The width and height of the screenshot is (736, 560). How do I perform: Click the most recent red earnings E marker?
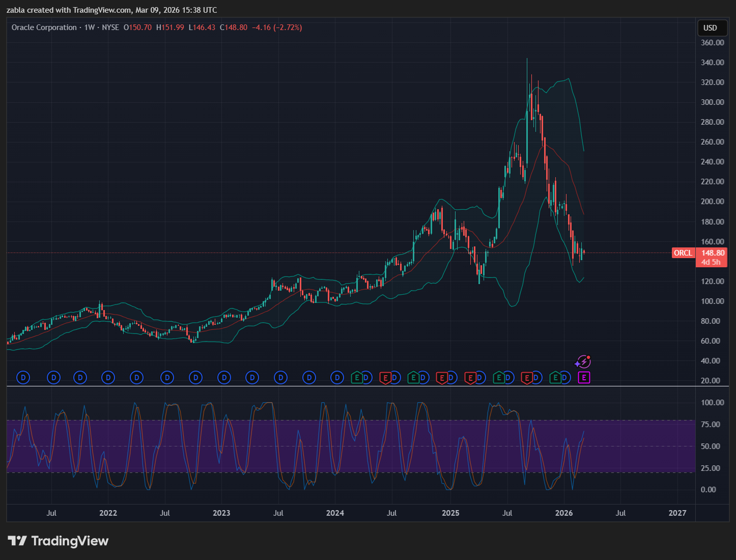coord(527,378)
